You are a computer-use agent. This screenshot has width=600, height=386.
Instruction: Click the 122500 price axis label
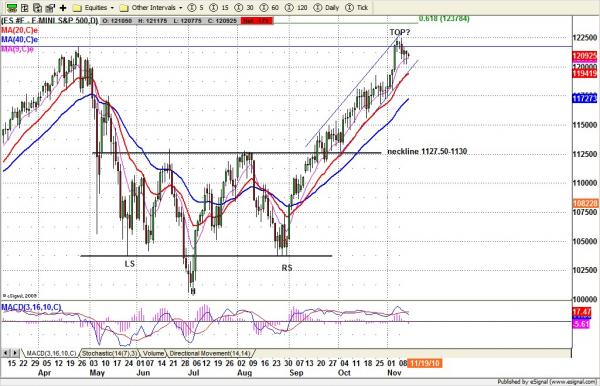(x=584, y=37)
